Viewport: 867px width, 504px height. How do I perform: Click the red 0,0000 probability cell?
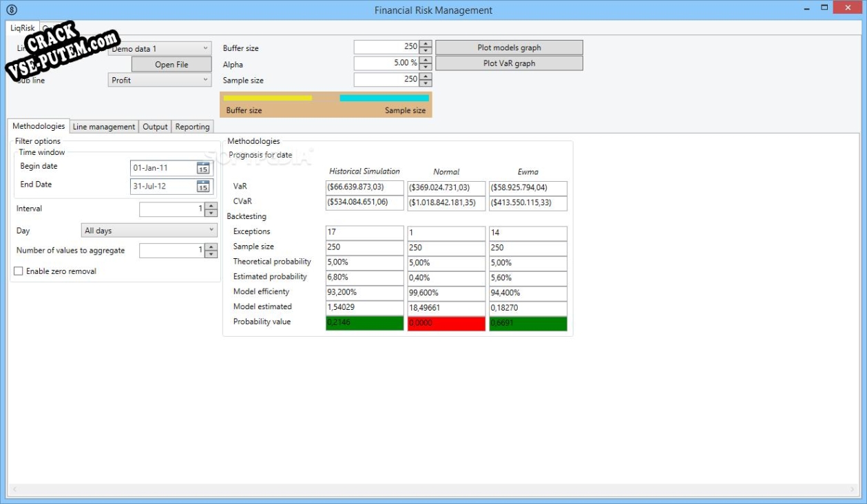[446, 323]
